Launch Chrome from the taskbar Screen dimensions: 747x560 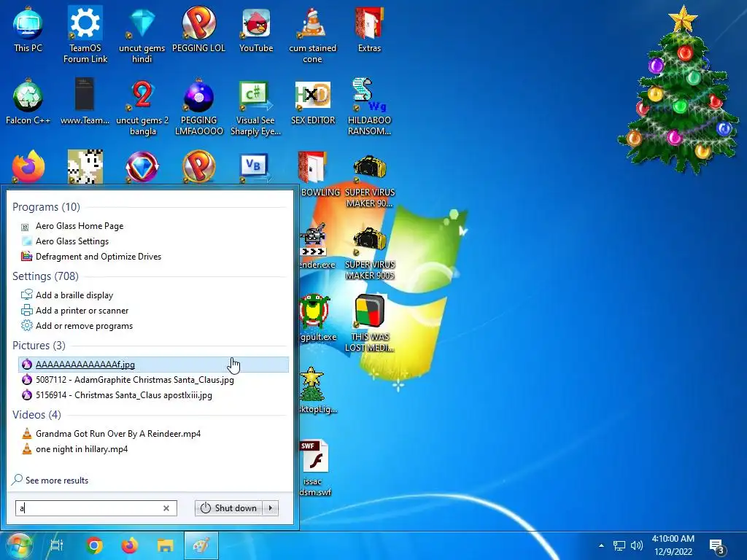click(94, 545)
